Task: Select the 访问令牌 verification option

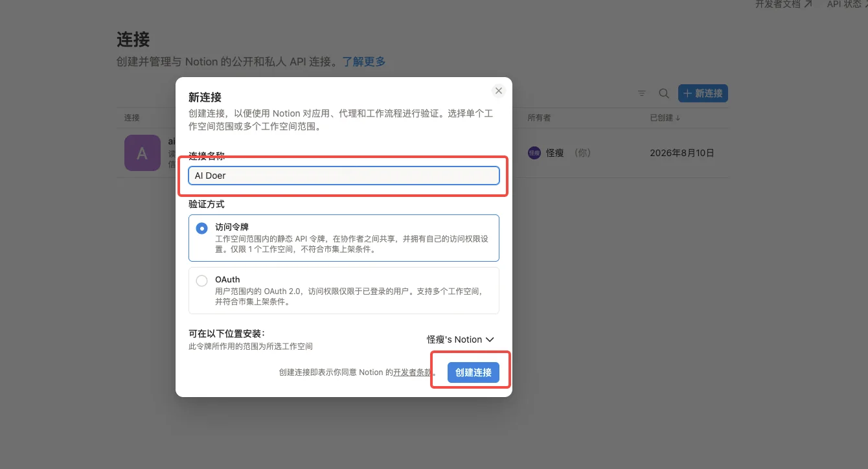Action: [x=344, y=238]
